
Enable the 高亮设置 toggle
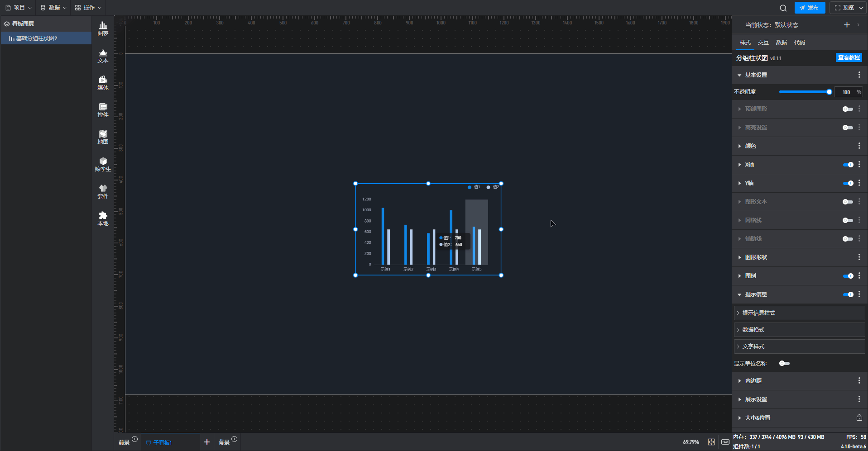pos(848,128)
